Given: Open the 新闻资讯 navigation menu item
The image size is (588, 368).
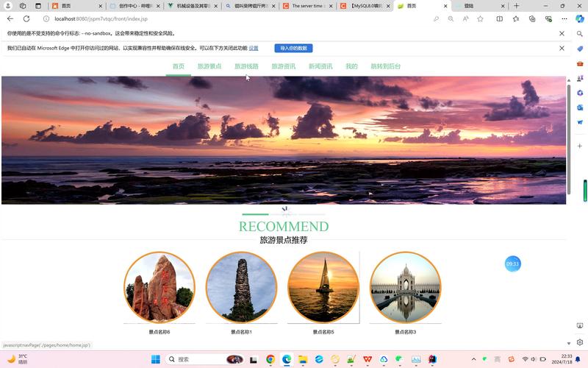Looking at the screenshot, I should 320,66.
